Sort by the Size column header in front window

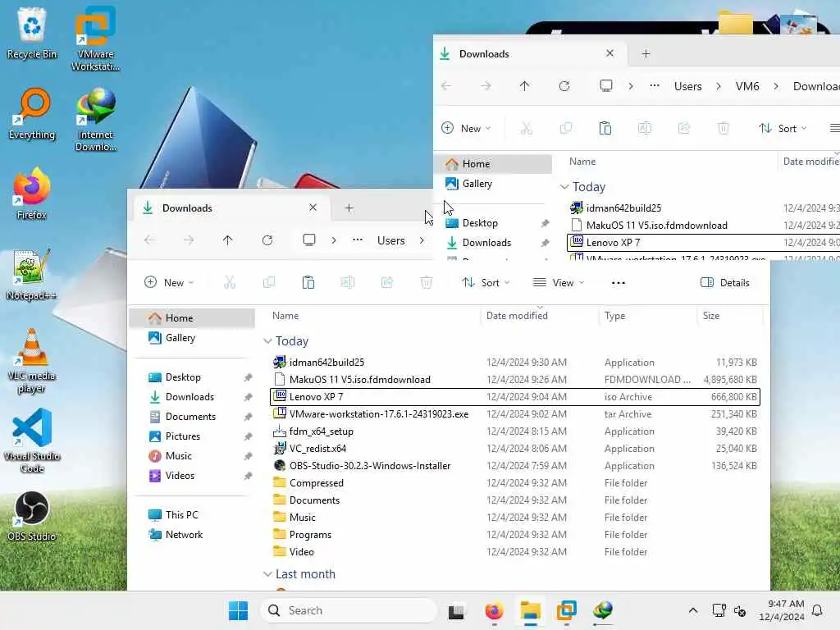(x=711, y=316)
